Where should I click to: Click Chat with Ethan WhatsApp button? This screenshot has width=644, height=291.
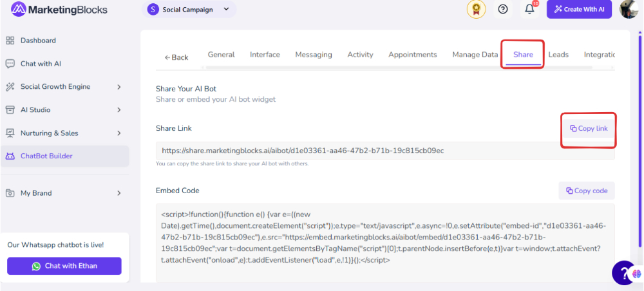coord(64,266)
